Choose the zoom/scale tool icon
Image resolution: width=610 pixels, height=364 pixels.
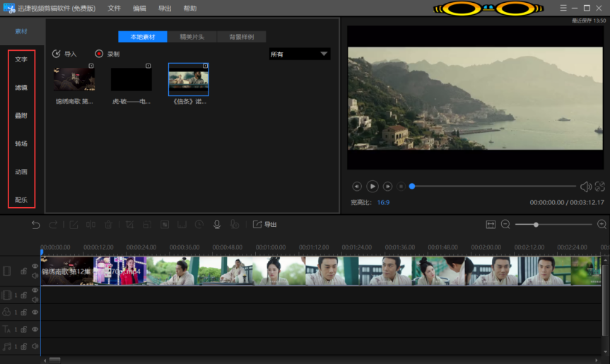(x=147, y=225)
